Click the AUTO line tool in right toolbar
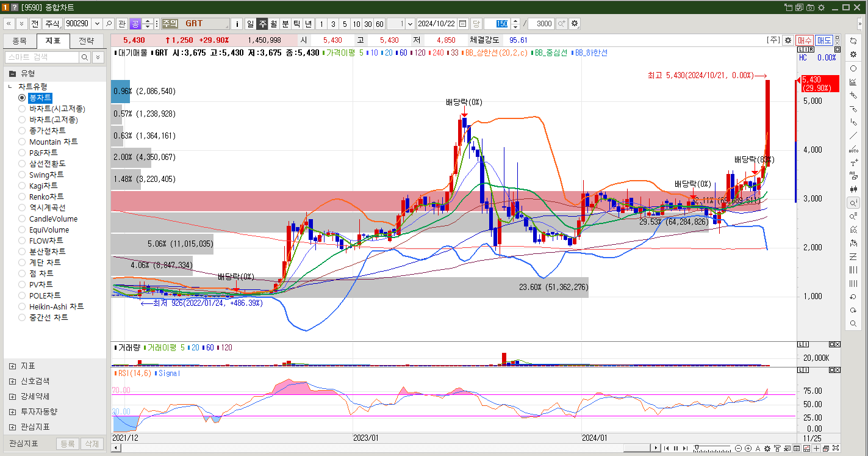The height and width of the screenshot is (456, 868). [853, 149]
